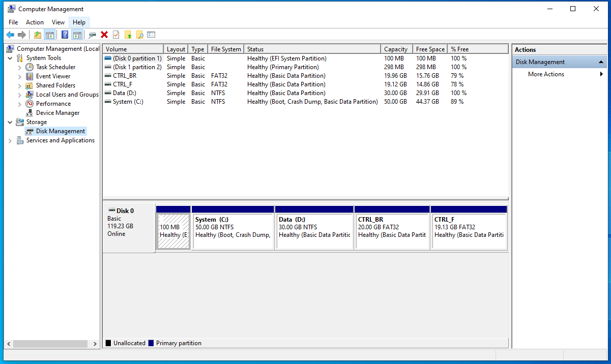Select the (Disk 1 partition 2) volume row
This screenshot has height=364, width=611.
click(305, 67)
